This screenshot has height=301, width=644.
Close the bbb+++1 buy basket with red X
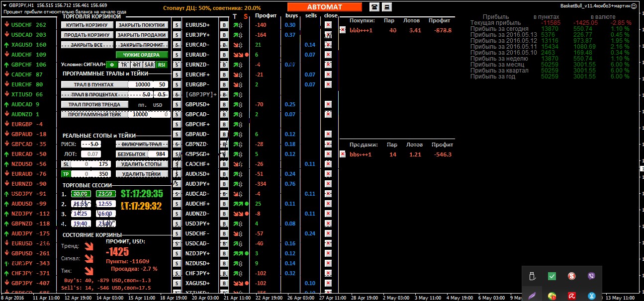pyautogui.click(x=342, y=30)
